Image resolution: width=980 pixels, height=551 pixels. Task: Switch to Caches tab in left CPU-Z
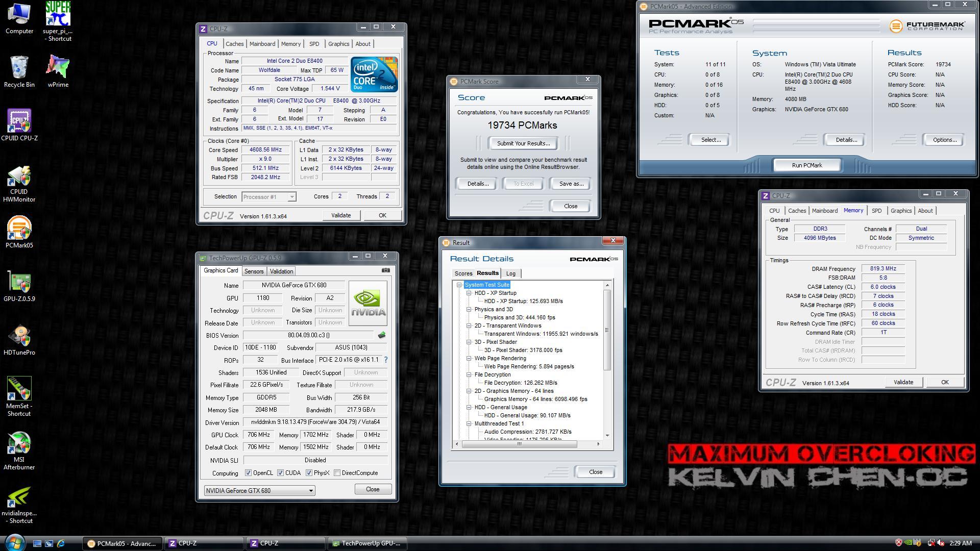tap(235, 44)
